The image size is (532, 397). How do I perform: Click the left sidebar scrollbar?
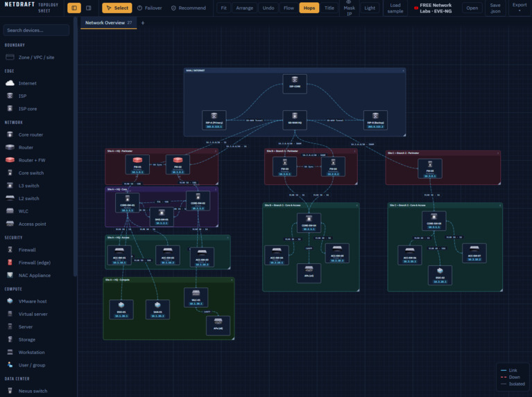[75, 145]
